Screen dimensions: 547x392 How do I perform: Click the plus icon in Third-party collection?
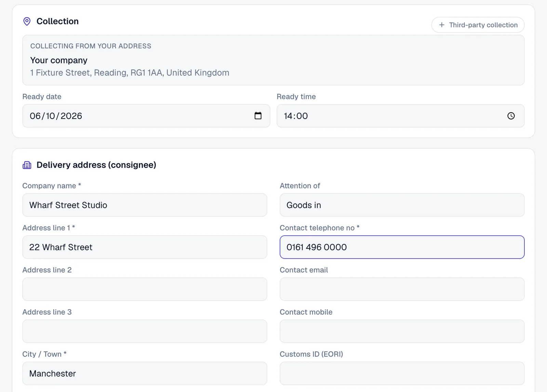(442, 25)
